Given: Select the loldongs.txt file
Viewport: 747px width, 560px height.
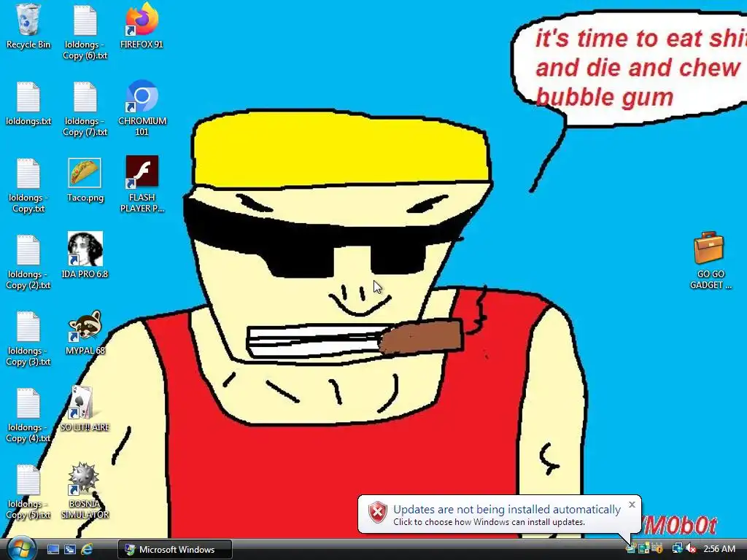Looking at the screenshot, I should click(28, 104).
